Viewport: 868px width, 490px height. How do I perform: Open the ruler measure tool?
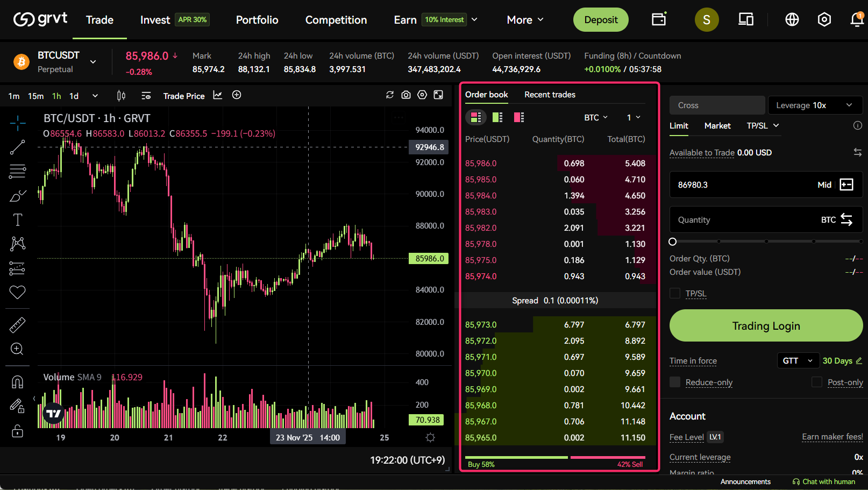pos(17,325)
